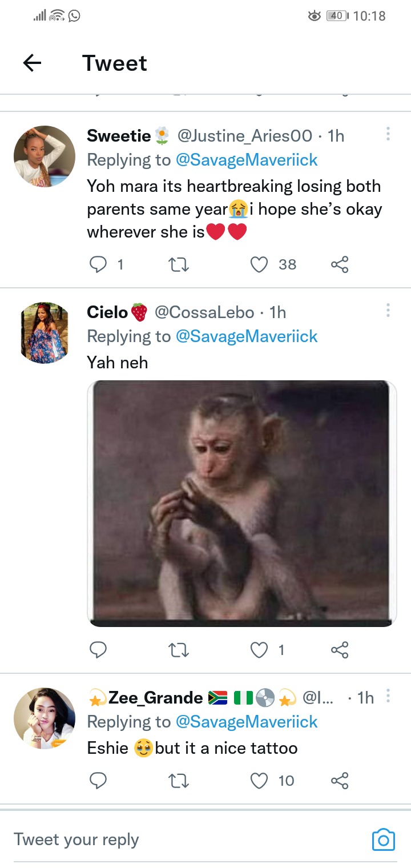Retweet Zee_Grande's tattoo reply
The width and height of the screenshot is (411, 868).
click(179, 780)
